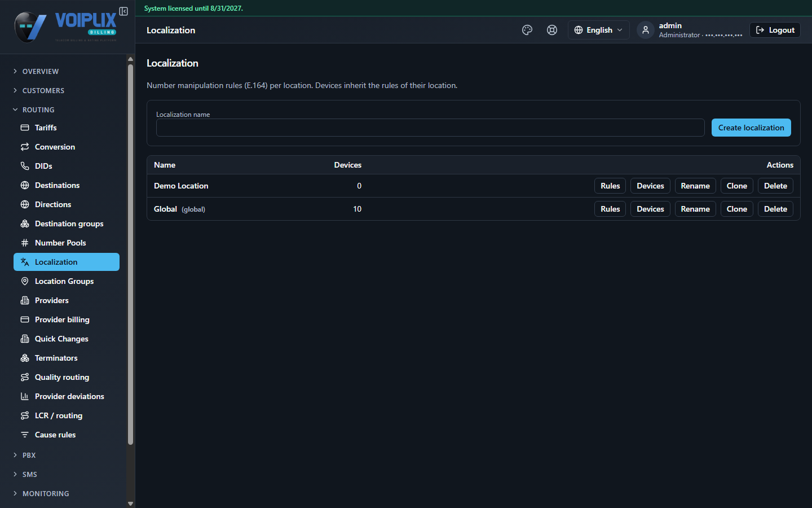The image size is (812, 508).
Task: Delete the Global localization row
Action: coord(775,209)
